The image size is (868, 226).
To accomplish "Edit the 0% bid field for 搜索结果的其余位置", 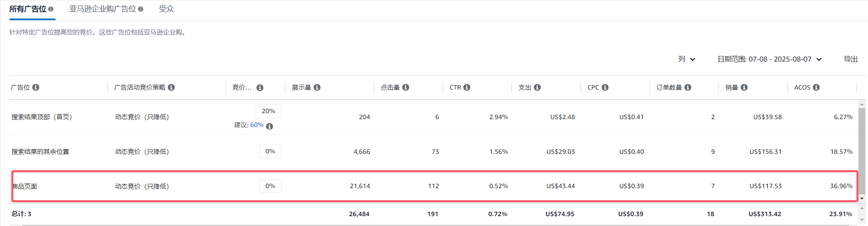I will [270, 151].
